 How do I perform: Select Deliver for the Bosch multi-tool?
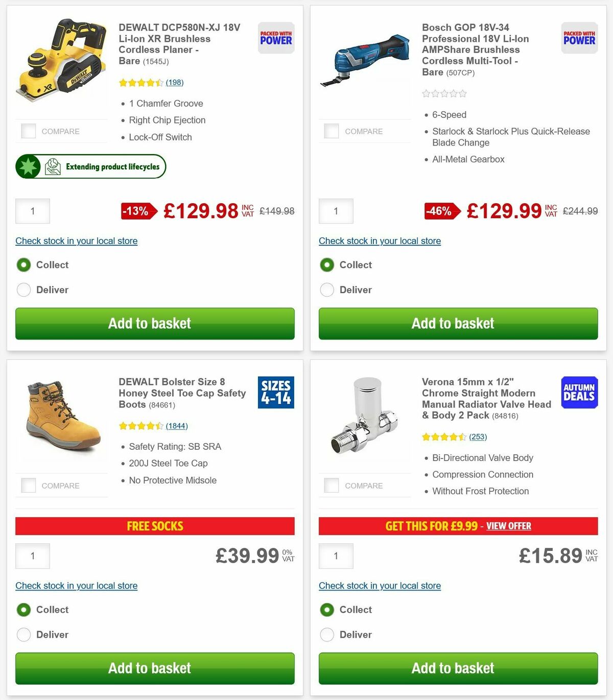click(327, 289)
